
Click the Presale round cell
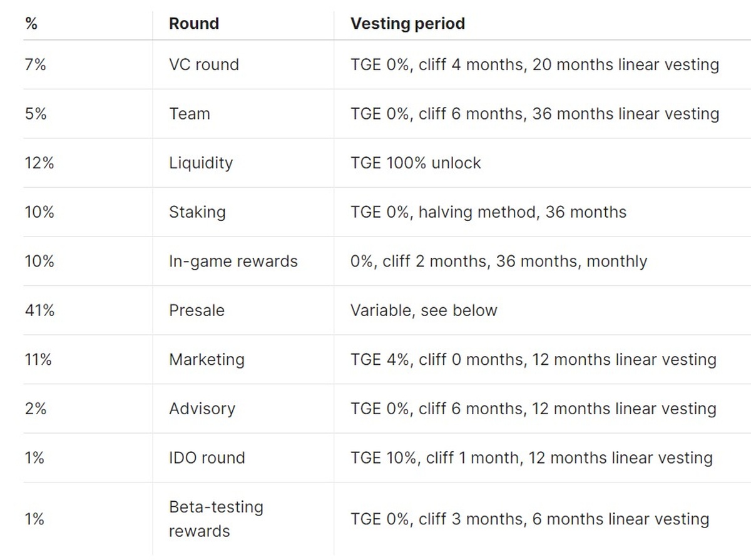tap(197, 310)
